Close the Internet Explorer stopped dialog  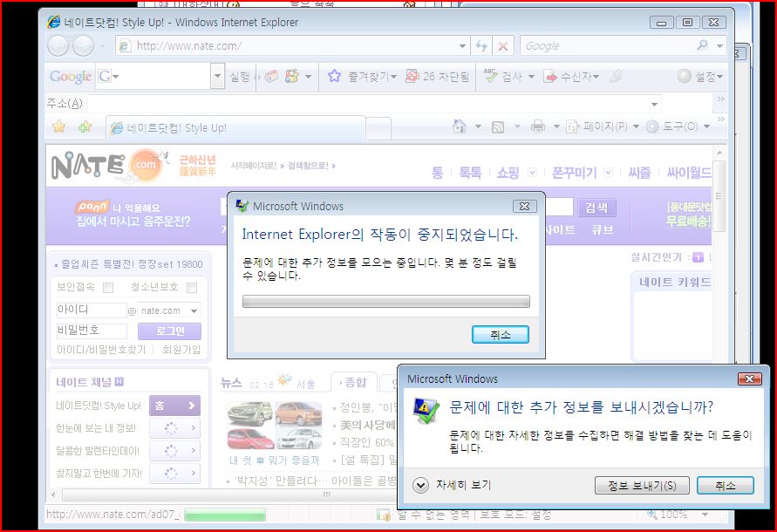[524, 206]
